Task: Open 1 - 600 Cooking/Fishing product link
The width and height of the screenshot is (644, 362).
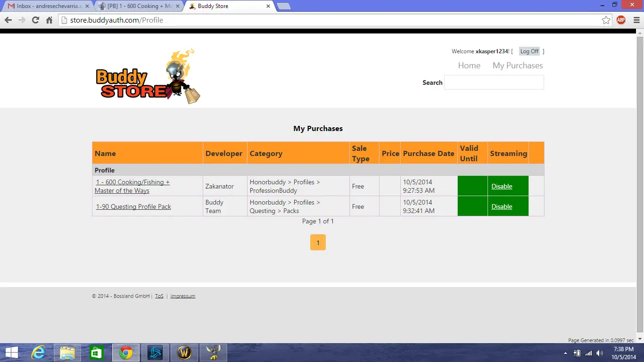Action: tap(132, 186)
